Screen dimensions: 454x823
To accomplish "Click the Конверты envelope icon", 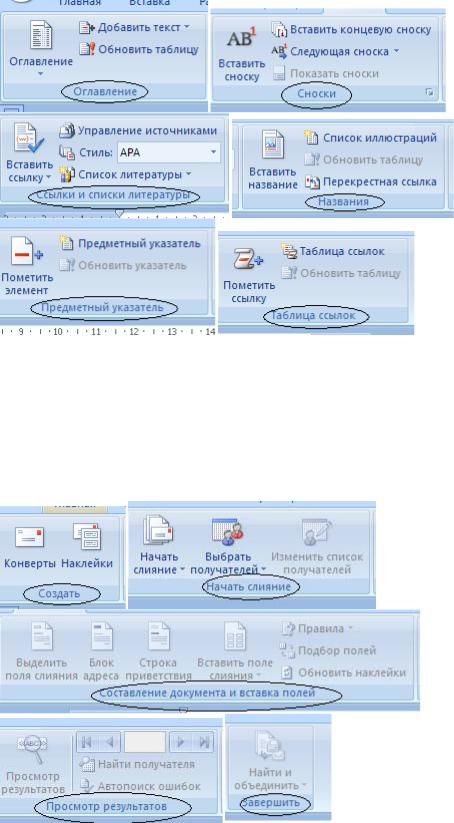I will click(x=29, y=537).
